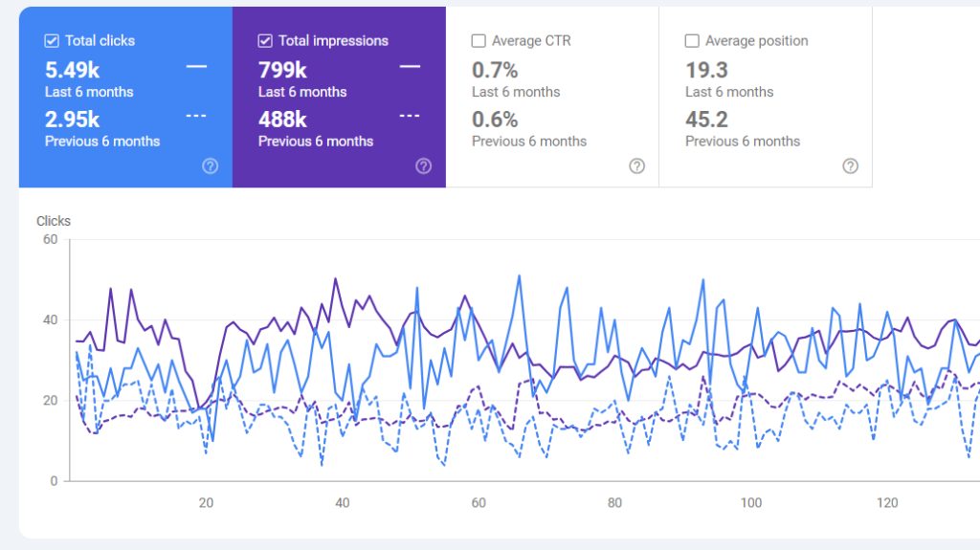This screenshot has width=980, height=550.
Task: Click solid line legend beside 799k impressions
Action: (410, 67)
